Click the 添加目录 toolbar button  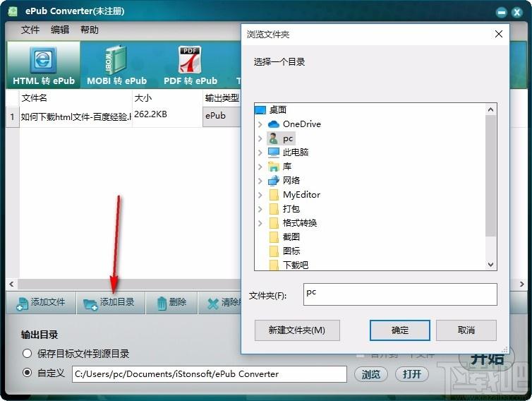click(x=110, y=302)
